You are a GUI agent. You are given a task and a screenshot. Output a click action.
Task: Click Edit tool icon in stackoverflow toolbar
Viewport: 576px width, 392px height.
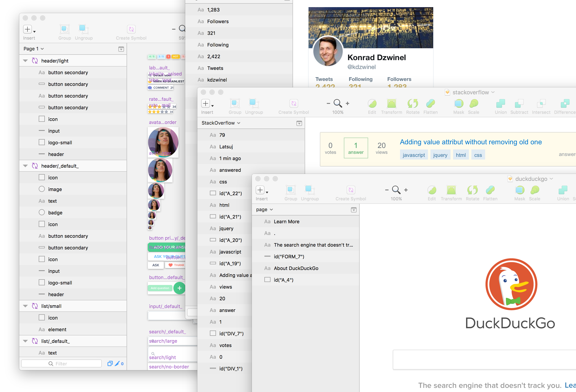point(372,104)
